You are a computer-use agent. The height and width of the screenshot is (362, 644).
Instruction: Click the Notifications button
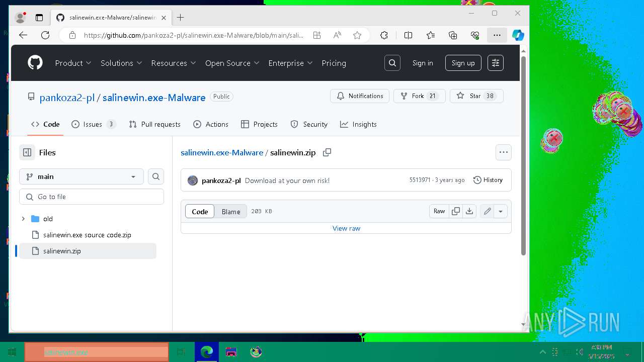[360, 96]
